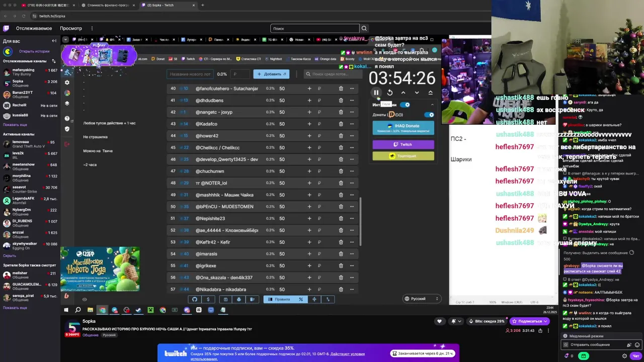Viewport: 644px width, 362px height.
Task: Click the dollar icon in bottom toolbar
Action: (208, 299)
